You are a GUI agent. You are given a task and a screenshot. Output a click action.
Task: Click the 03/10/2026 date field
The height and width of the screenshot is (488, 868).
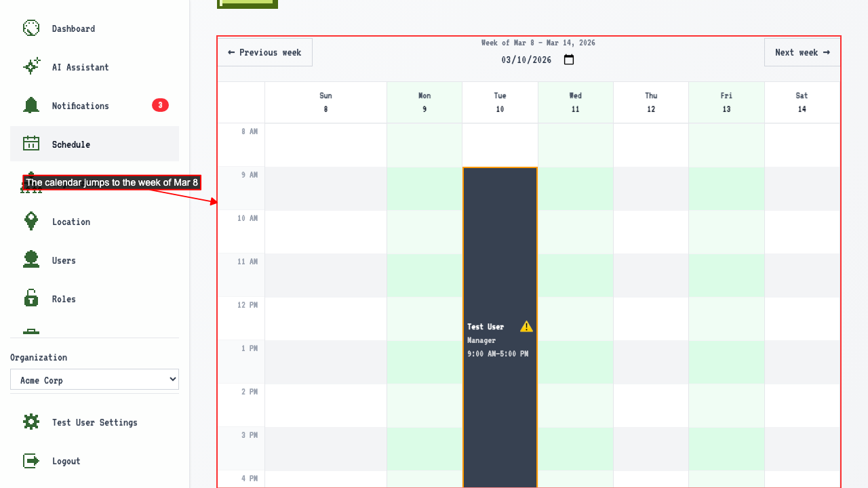point(538,60)
